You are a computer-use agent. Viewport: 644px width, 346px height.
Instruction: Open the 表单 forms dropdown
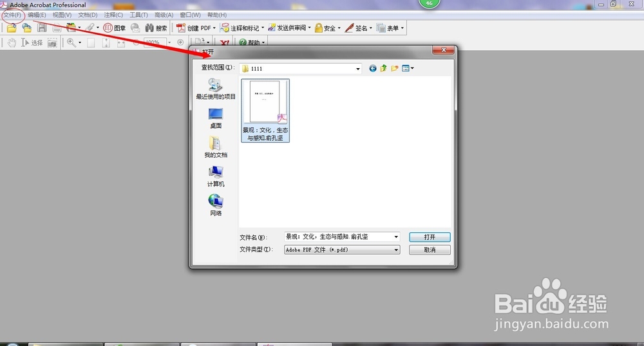(x=402, y=28)
